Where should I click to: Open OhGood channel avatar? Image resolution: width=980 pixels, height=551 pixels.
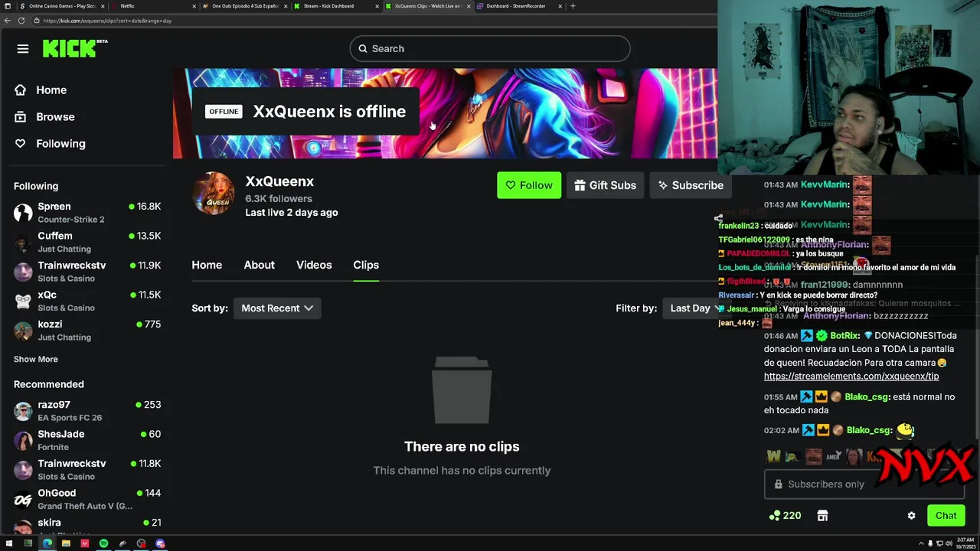point(24,500)
